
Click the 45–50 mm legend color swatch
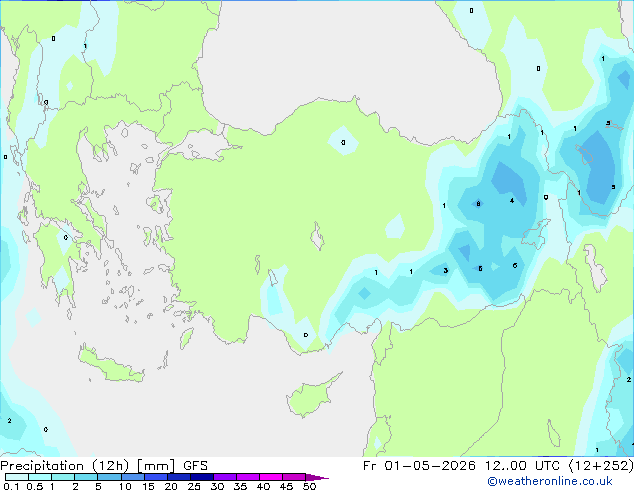tap(294, 477)
